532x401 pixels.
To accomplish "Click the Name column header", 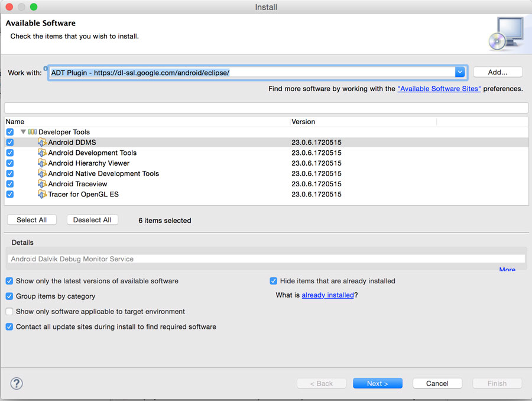I will [147, 122].
